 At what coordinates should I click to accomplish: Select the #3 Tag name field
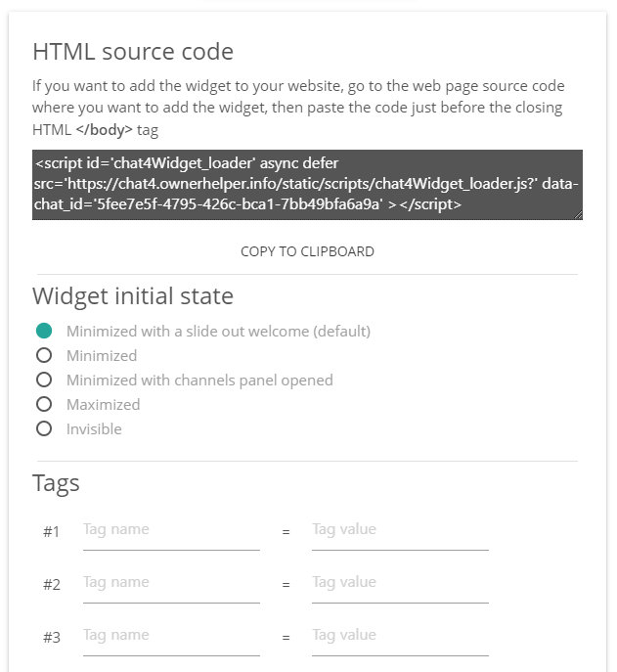[171, 636]
